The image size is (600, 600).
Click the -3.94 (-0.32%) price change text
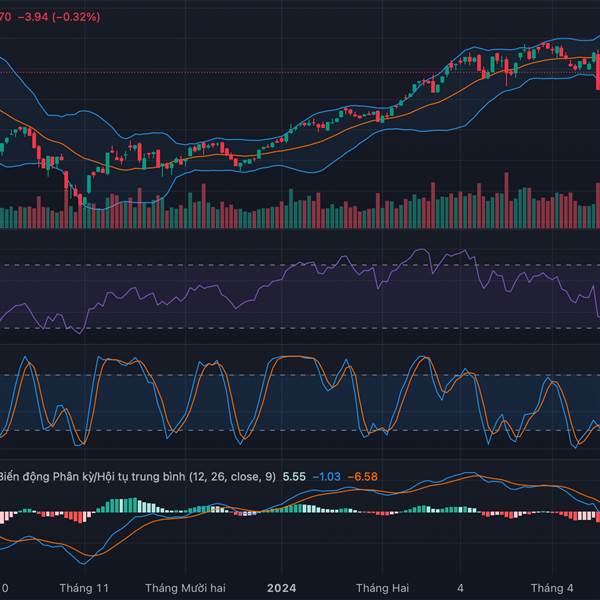pyautogui.click(x=59, y=17)
